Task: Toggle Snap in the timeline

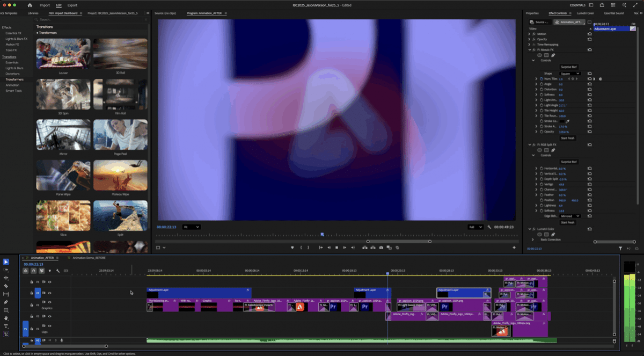Action: coord(33,271)
